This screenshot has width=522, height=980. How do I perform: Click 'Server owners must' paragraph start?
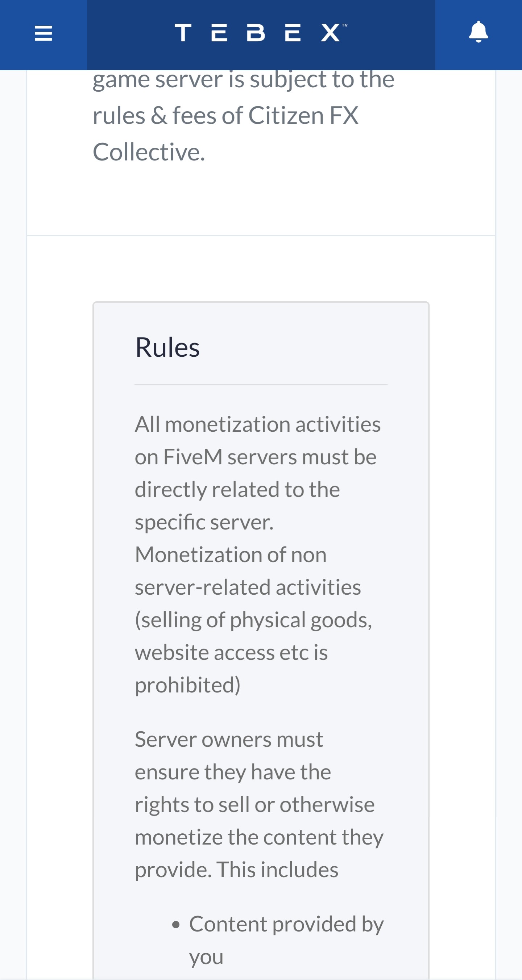(229, 739)
